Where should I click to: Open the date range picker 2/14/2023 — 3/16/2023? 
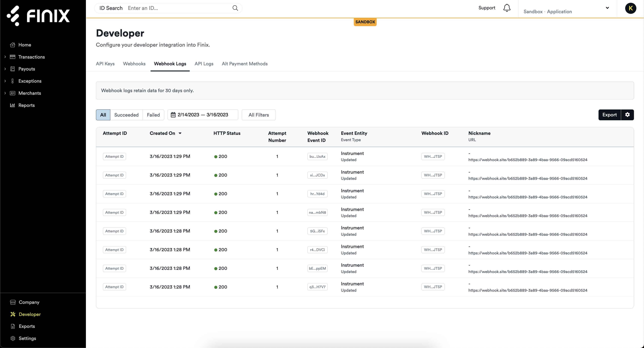pyautogui.click(x=203, y=115)
